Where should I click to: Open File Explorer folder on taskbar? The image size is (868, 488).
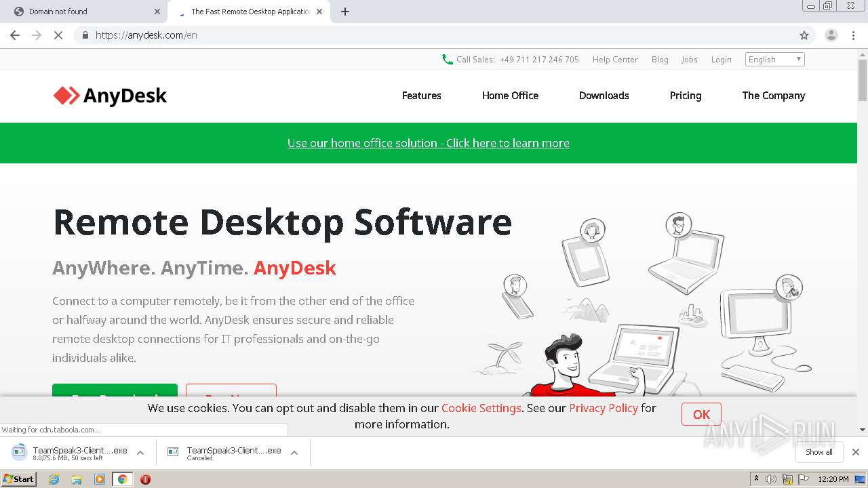(x=77, y=479)
